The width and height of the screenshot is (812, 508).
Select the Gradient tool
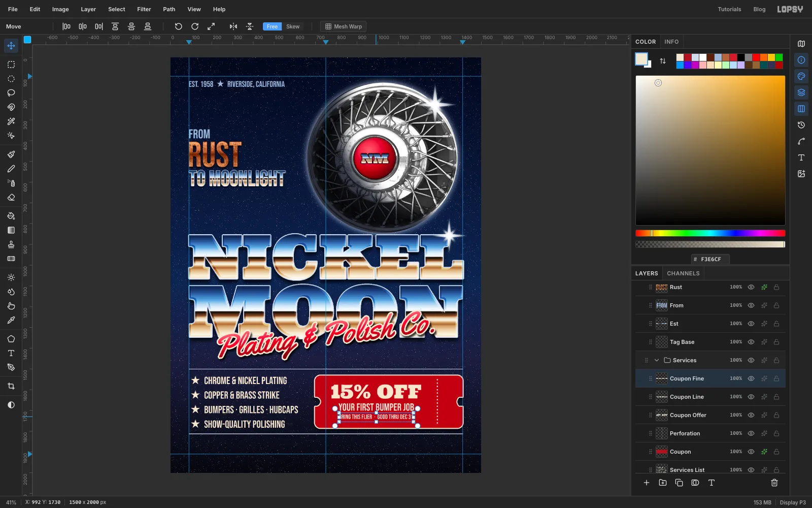click(11, 230)
